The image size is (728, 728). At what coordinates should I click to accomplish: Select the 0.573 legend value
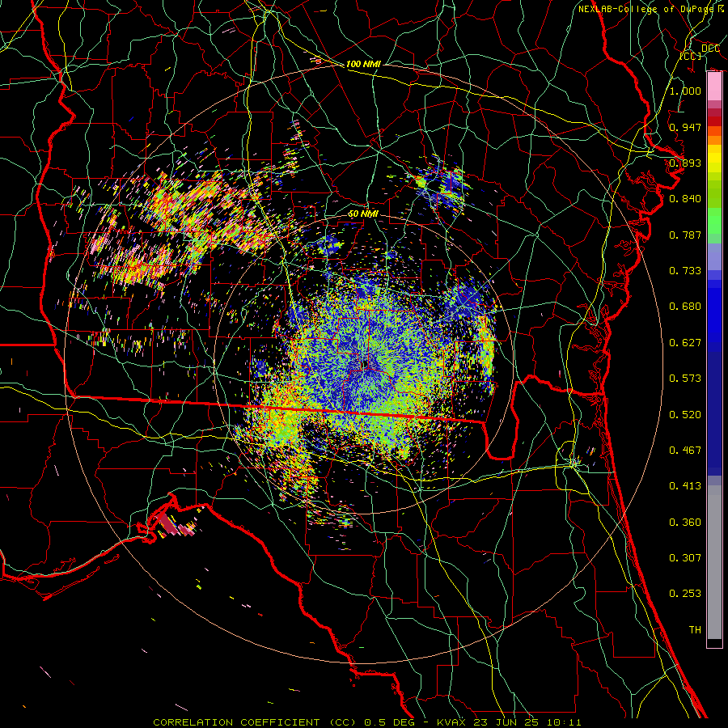685,379
